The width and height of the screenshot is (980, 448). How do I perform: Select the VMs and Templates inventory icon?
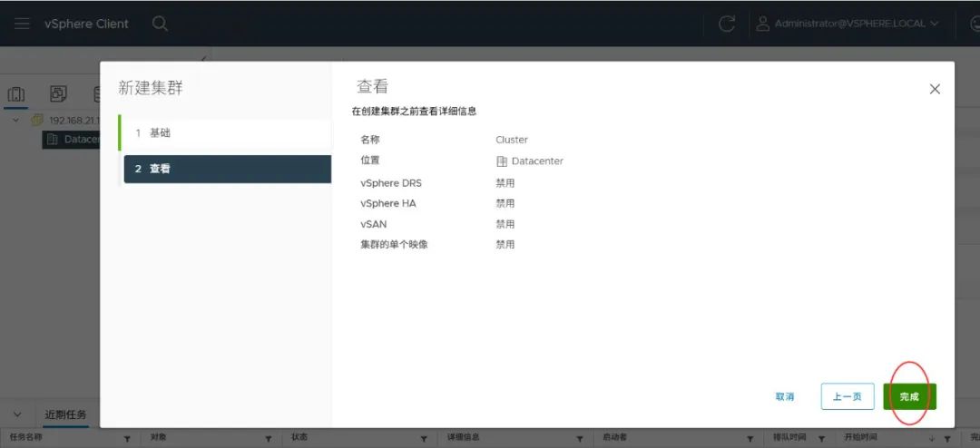coord(58,94)
